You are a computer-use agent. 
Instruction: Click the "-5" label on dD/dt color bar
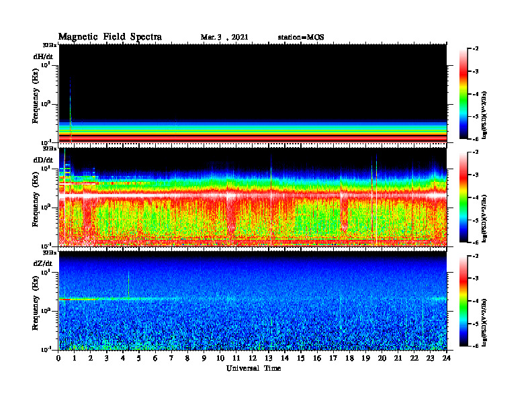point(476,220)
